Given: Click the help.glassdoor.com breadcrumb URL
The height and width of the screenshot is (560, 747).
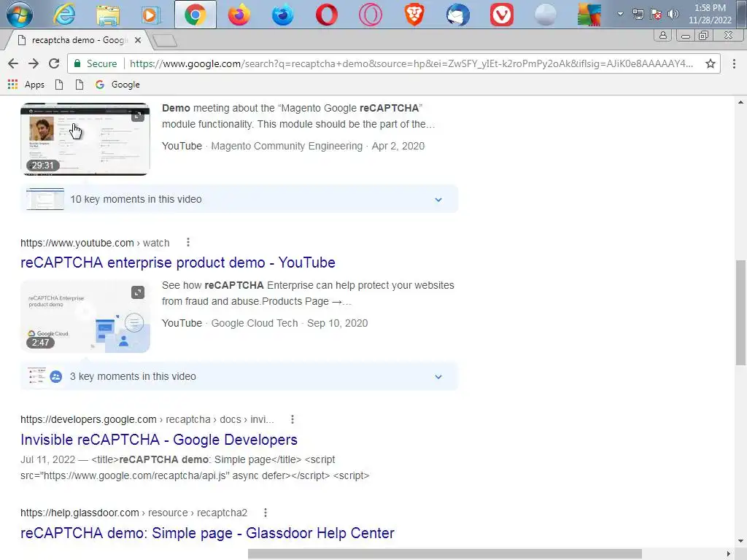Looking at the screenshot, I should pos(134,513).
